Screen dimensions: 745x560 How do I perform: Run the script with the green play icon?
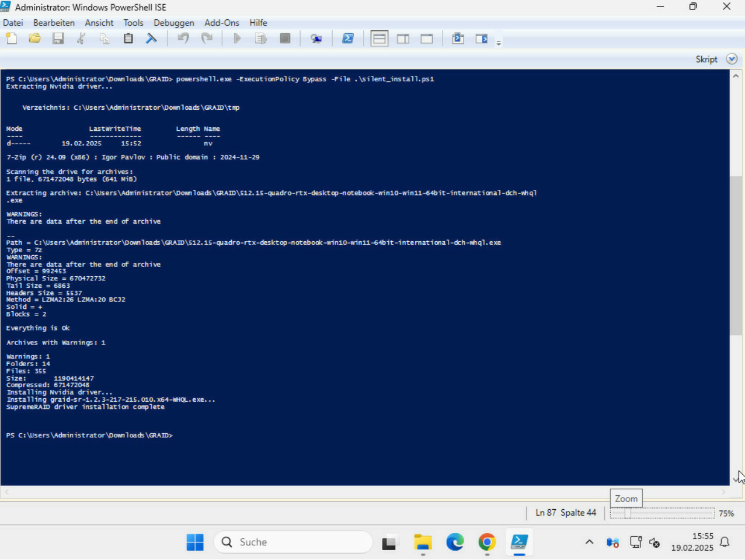(x=237, y=39)
